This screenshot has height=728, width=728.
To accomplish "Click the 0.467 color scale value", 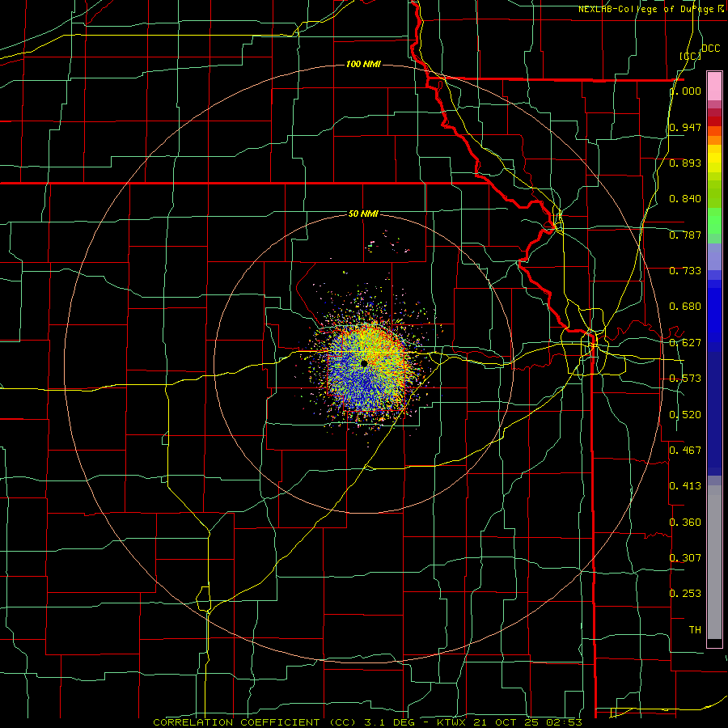I will [685, 451].
